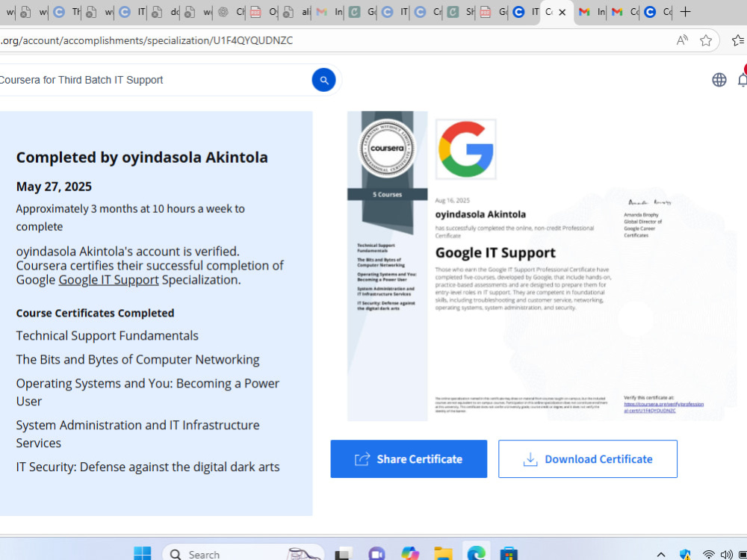This screenshot has width=747, height=560.
Task: Switch to the PDF tab labeled 'O'
Action: (264, 12)
